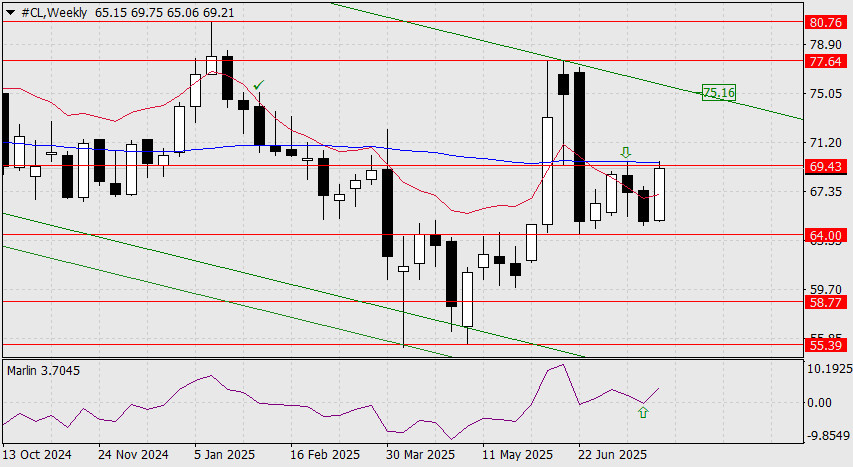Click the green down arrow above the candle
This screenshot has height=467, width=853.
pos(626,152)
